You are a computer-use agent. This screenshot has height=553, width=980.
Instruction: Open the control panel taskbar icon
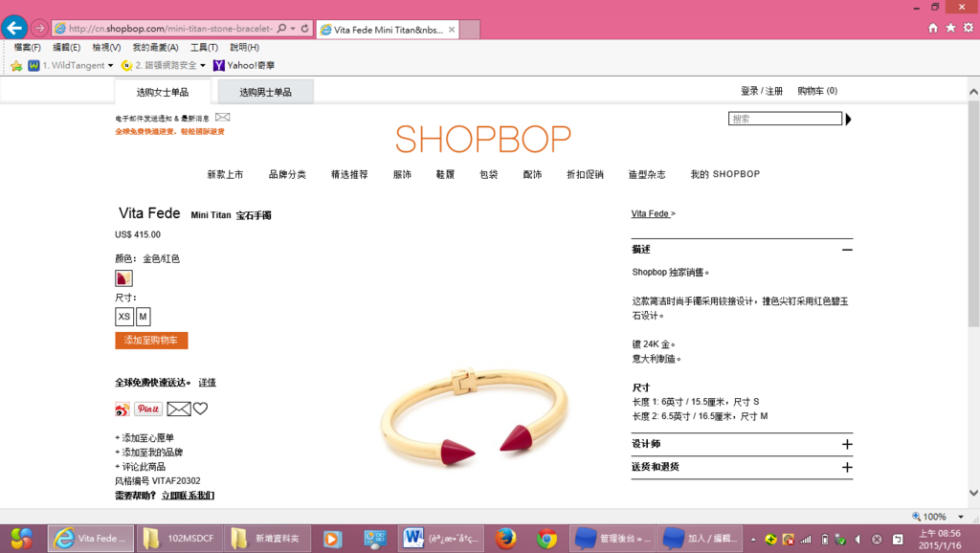coord(375,539)
